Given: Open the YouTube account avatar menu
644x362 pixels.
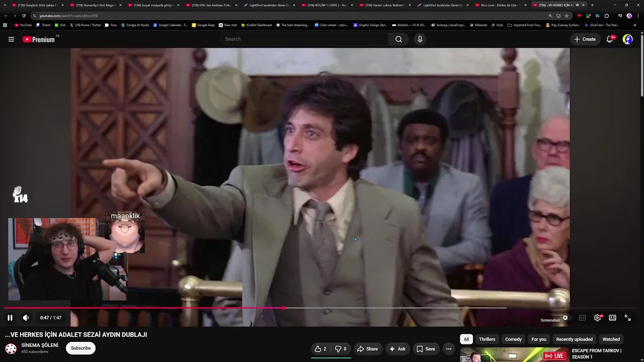Looking at the screenshot, I should (x=627, y=39).
